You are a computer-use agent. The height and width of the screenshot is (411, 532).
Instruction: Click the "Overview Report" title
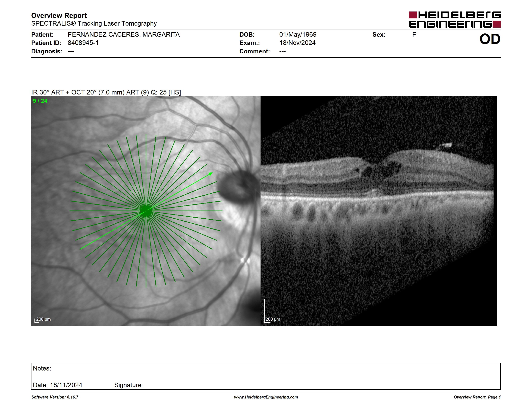[x=59, y=16]
